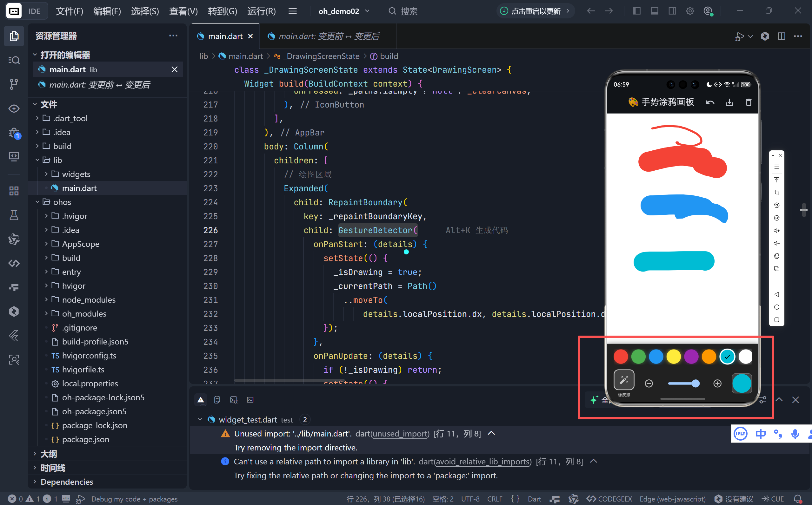Toggle the eraser tool button

click(623, 380)
